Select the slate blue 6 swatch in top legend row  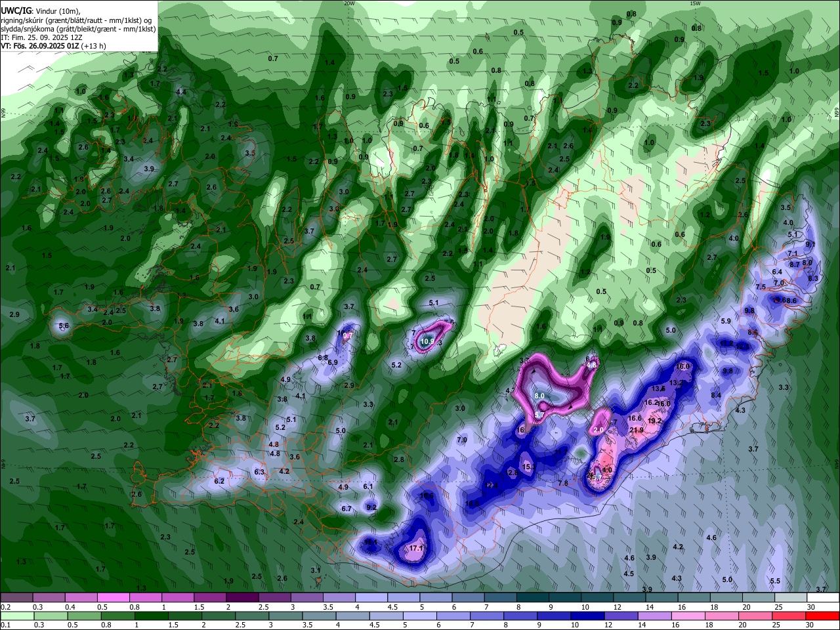469,598
